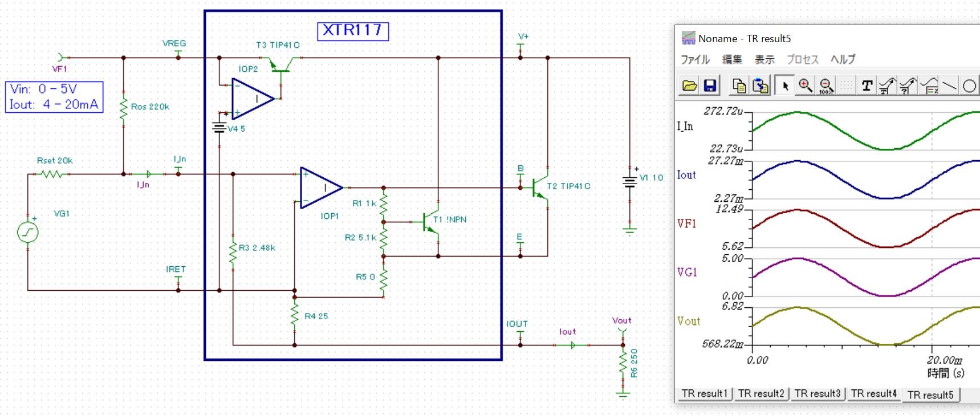Select the line drawing tool
Viewport: 980px width, 419px height.
[x=949, y=86]
